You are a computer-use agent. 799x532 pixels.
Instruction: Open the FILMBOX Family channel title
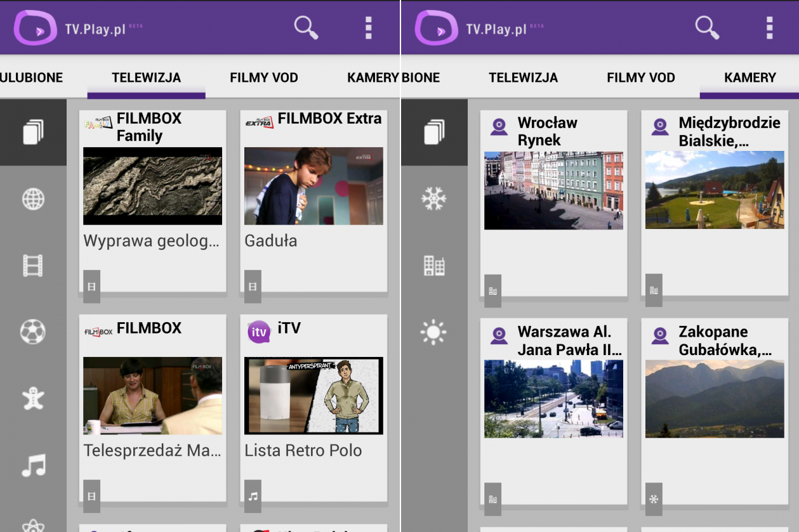coord(149,127)
